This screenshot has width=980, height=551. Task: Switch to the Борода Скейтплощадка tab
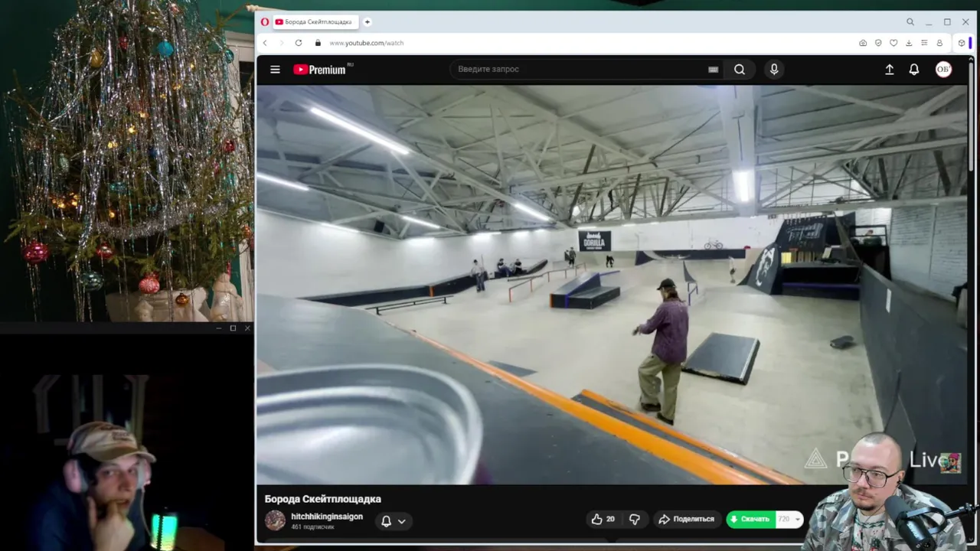(315, 22)
